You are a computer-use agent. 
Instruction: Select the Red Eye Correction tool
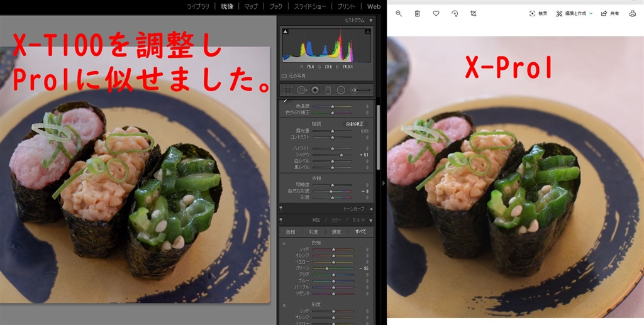[315, 90]
